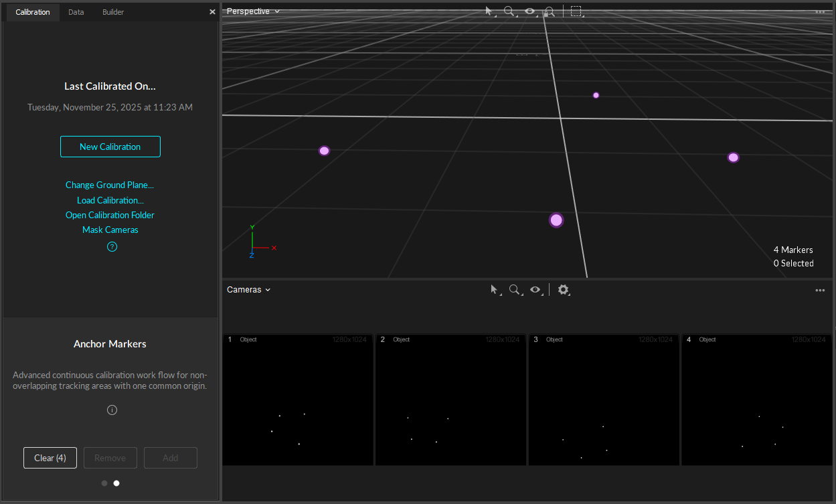
Task: Switch to the Data tab
Action: point(76,11)
